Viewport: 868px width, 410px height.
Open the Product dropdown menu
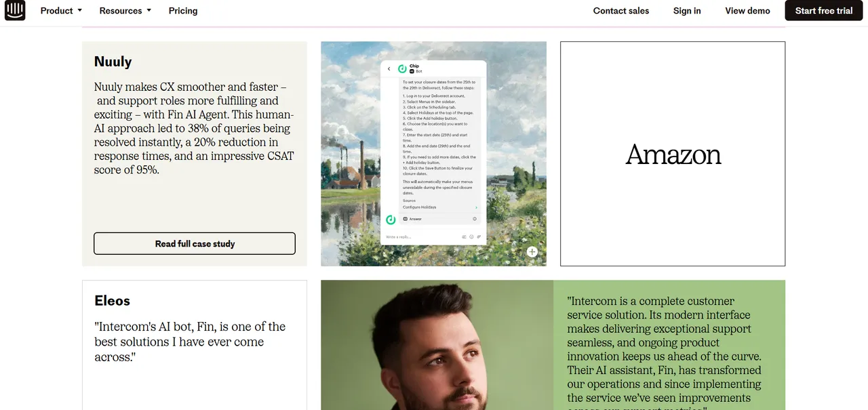[61, 10]
